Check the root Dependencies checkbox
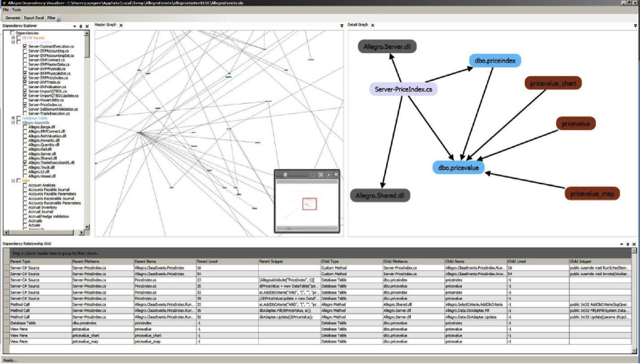This screenshot has height=364, width=640. [13, 33]
